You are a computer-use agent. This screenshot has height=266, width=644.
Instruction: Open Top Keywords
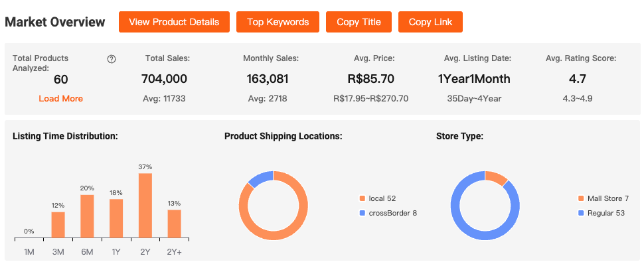coord(278,22)
